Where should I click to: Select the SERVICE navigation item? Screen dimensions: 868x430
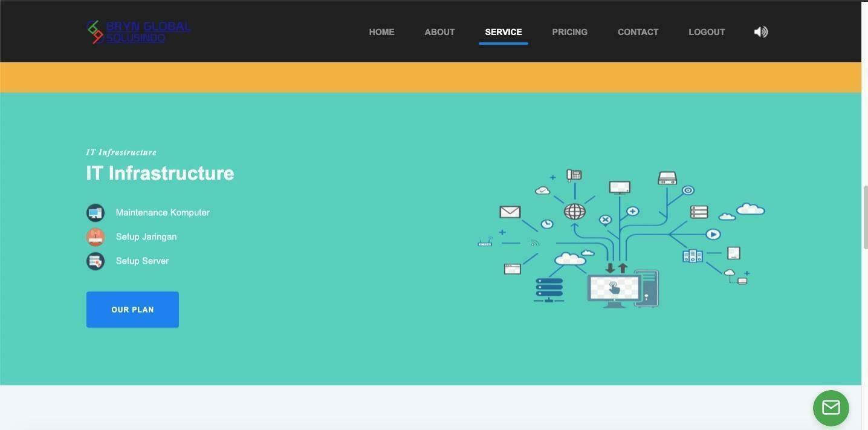(x=503, y=32)
